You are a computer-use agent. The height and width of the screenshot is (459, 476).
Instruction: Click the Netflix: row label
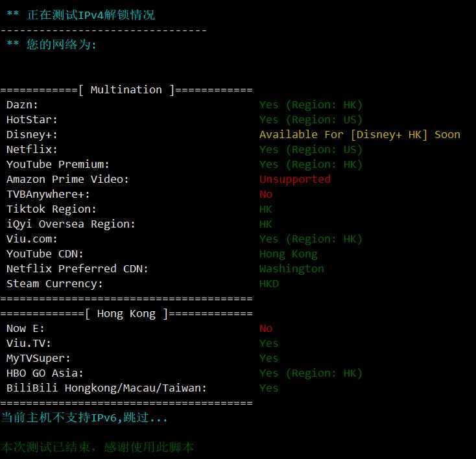32,149
